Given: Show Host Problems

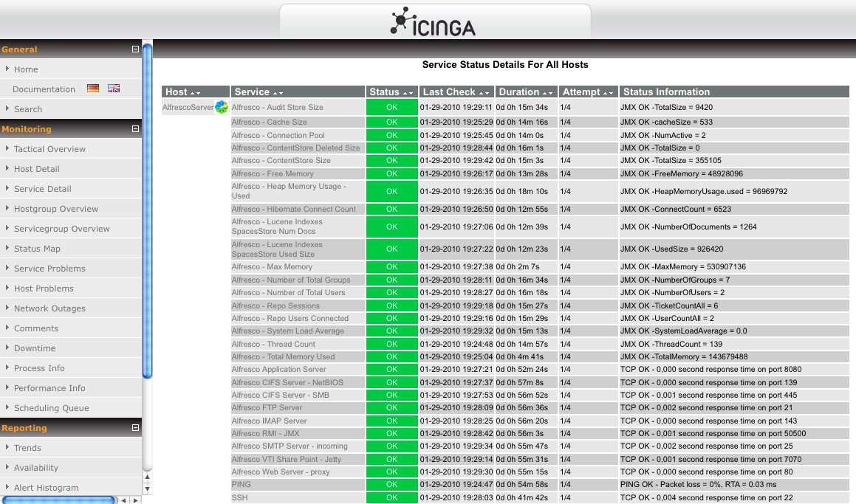Looking at the screenshot, I should pyautogui.click(x=44, y=289).
